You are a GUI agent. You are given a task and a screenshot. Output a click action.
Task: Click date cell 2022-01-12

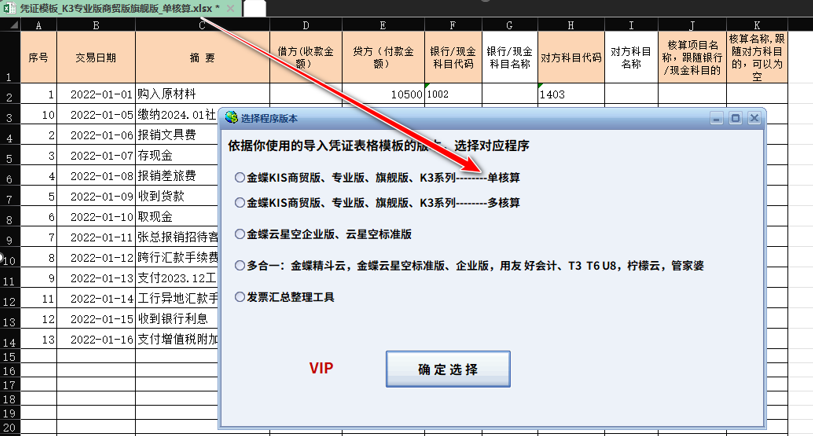pyautogui.click(x=96, y=258)
